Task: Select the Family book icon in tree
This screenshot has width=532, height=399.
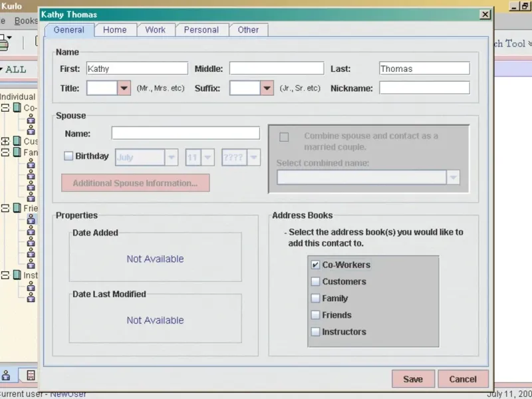Action: [17, 152]
